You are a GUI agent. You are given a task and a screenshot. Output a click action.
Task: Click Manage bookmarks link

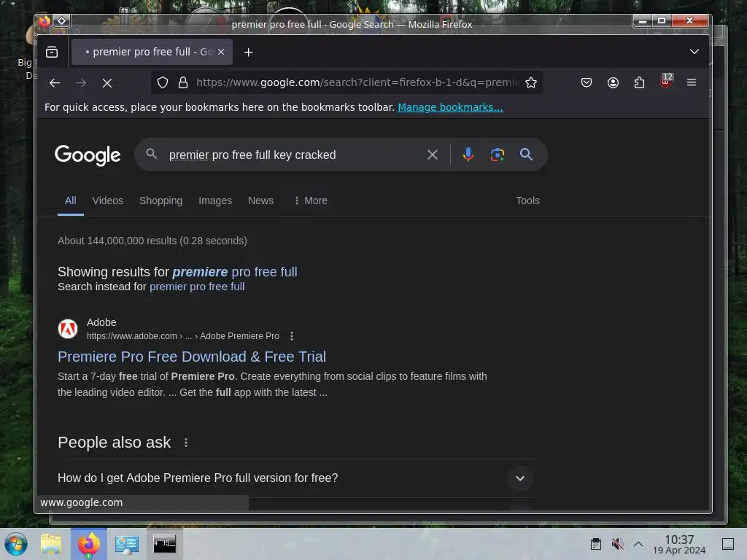pos(450,107)
